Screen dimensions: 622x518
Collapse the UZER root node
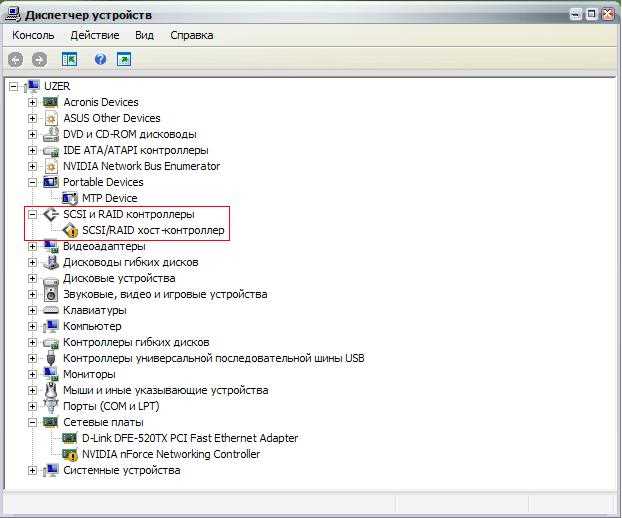(x=13, y=86)
